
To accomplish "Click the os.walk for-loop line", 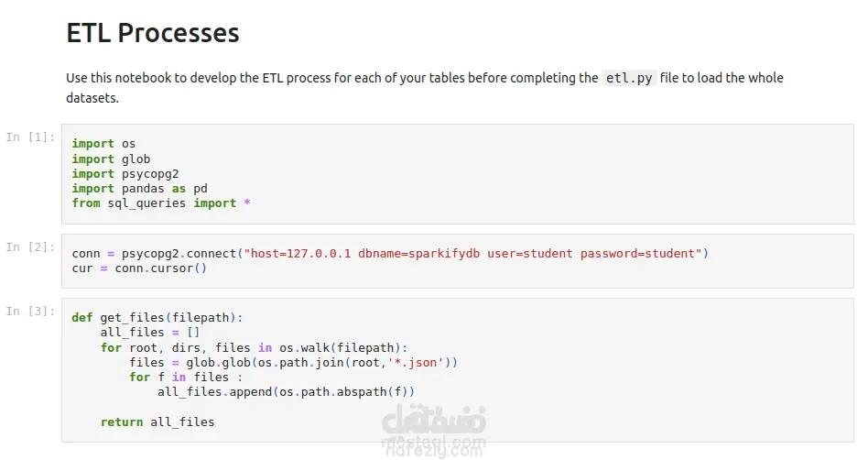I will [254, 347].
